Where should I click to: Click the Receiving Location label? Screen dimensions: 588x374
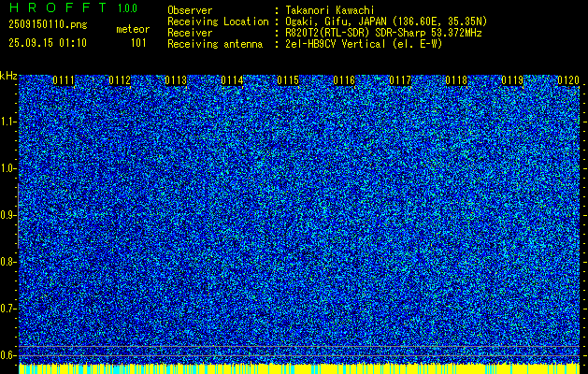pos(218,22)
